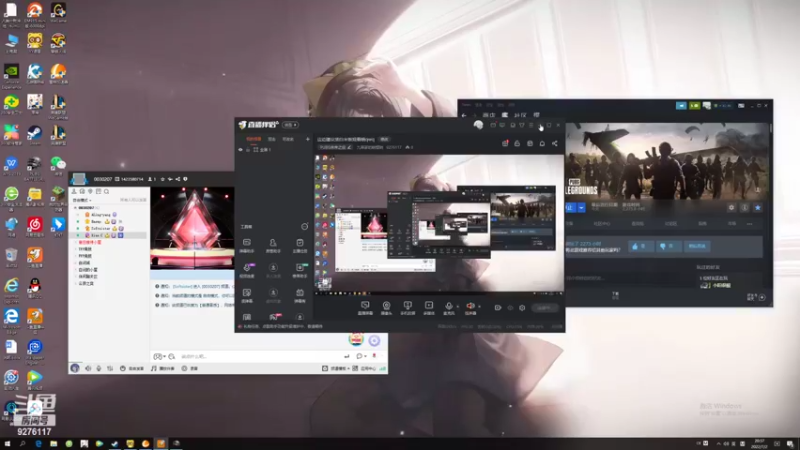Screen dimensions: 800x450
Task: Open the emoji dropdown beside the chat input
Action: click(159, 356)
